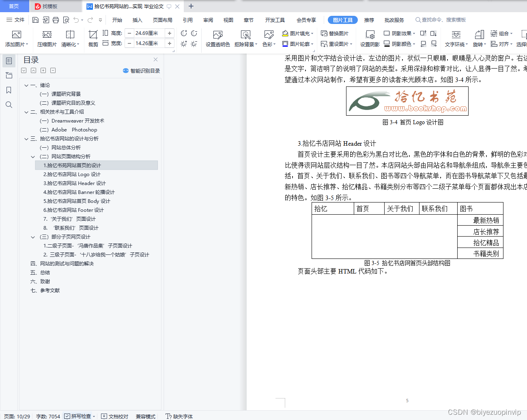Collapse (二) 网站页面结构分析 node

pyautogui.click(x=33, y=157)
